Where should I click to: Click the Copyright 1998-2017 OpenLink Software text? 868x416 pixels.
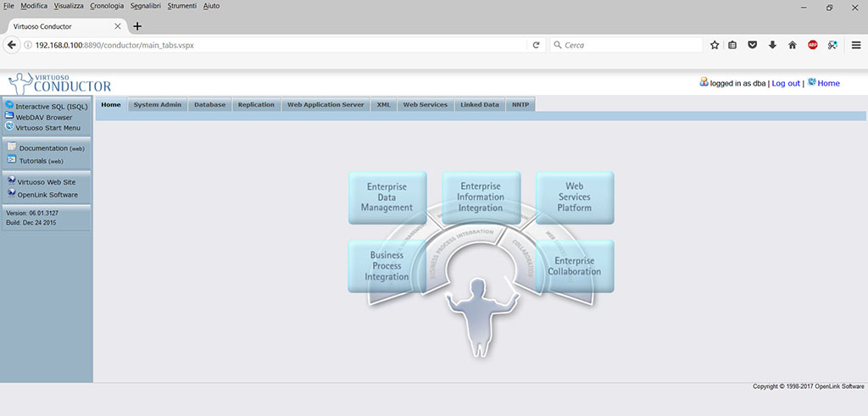pos(808,386)
